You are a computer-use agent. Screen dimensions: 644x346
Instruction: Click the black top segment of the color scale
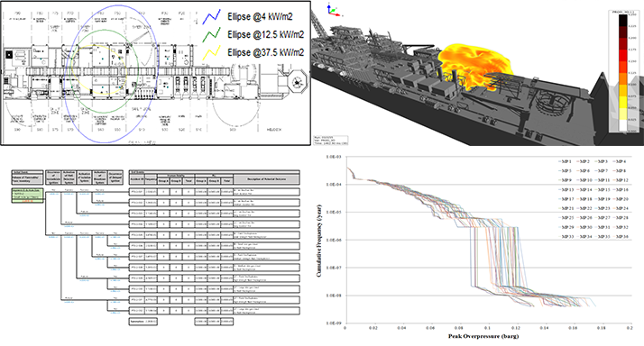click(x=622, y=20)
